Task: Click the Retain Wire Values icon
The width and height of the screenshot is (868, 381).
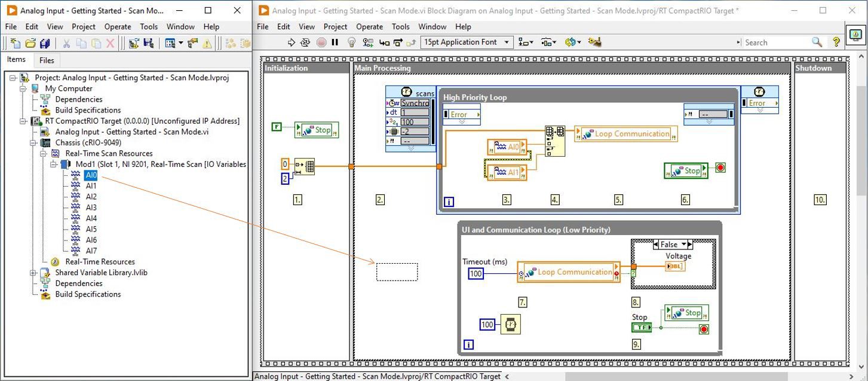Action: pyautogui.click(x=367, y=42)
